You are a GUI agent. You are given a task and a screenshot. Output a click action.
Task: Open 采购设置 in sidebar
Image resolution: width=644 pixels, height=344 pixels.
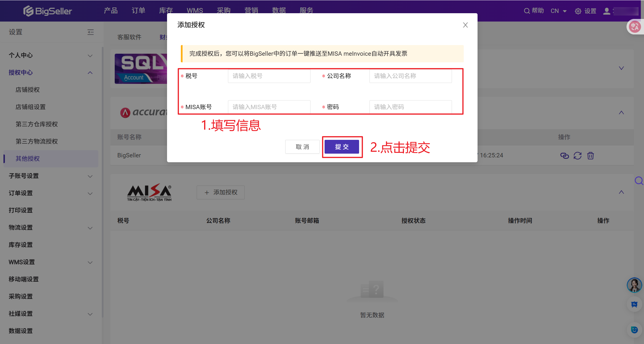click(21, 297)
